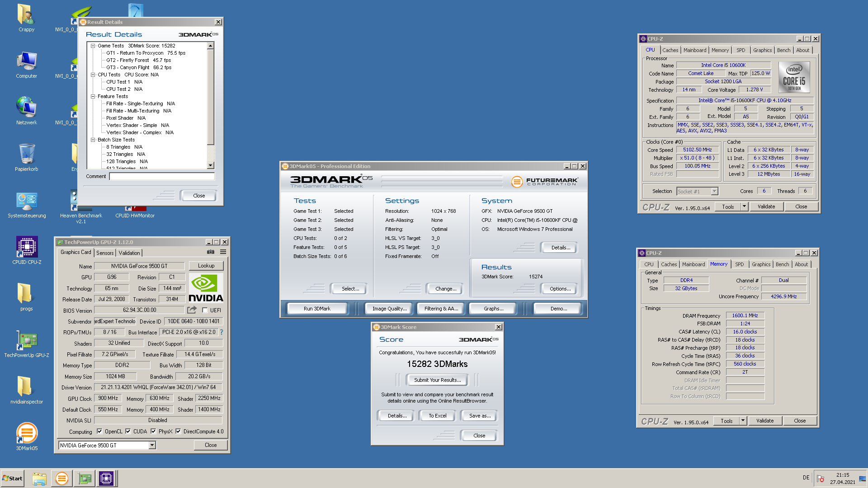Switch to Validation tab in GPU-Z
The image size is (868, 488).
point(129,253)
